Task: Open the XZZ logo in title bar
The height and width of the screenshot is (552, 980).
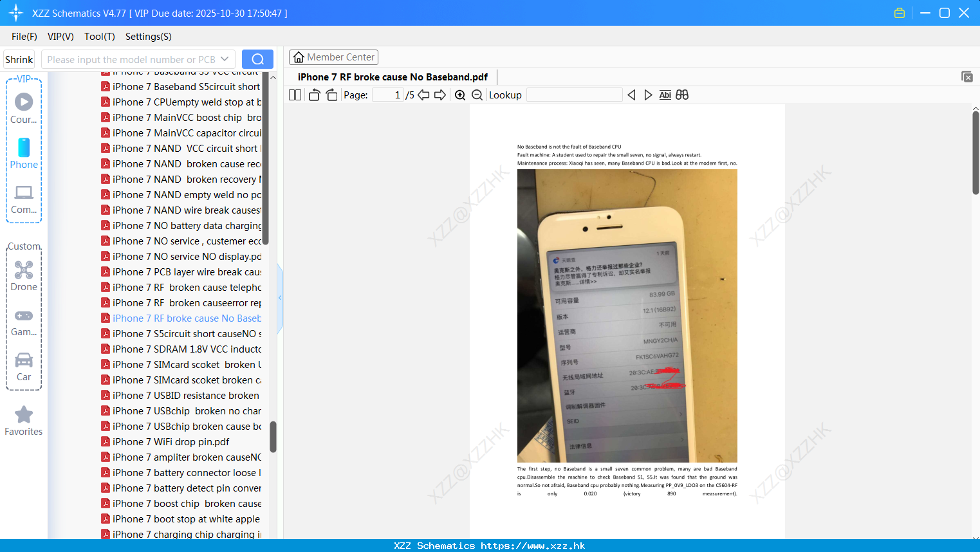Action: coord(16,13)
